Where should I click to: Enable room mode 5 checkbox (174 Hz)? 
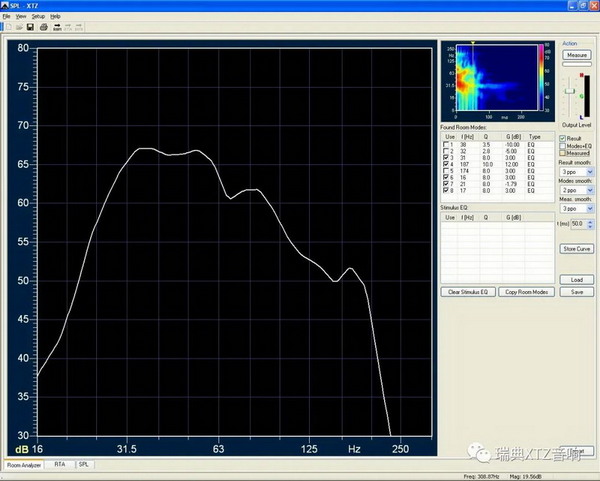(x=445, y=171)
